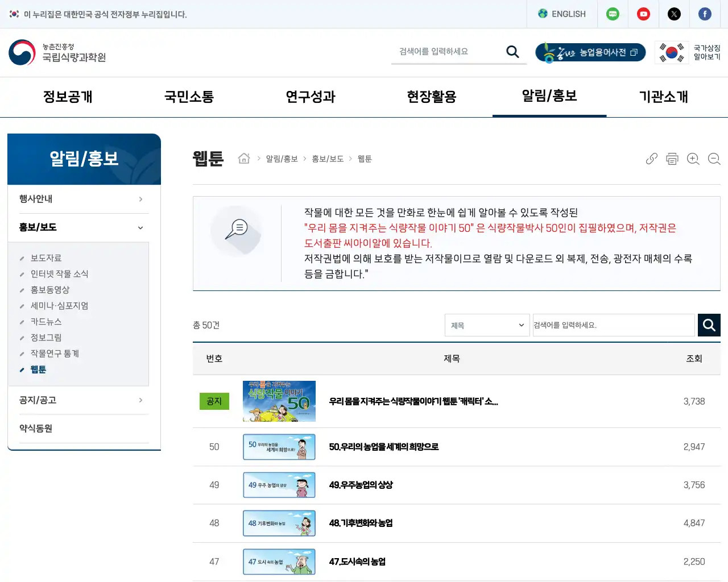Print the page using the printer icon
The image size is (728, 582).
[x=672, y=159]
